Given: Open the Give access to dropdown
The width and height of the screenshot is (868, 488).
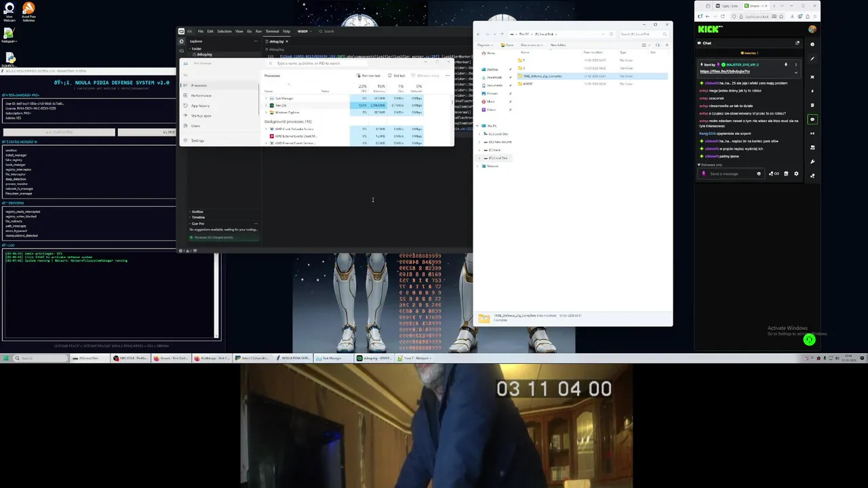Looking at the screenshot, I should click(531, 45).
